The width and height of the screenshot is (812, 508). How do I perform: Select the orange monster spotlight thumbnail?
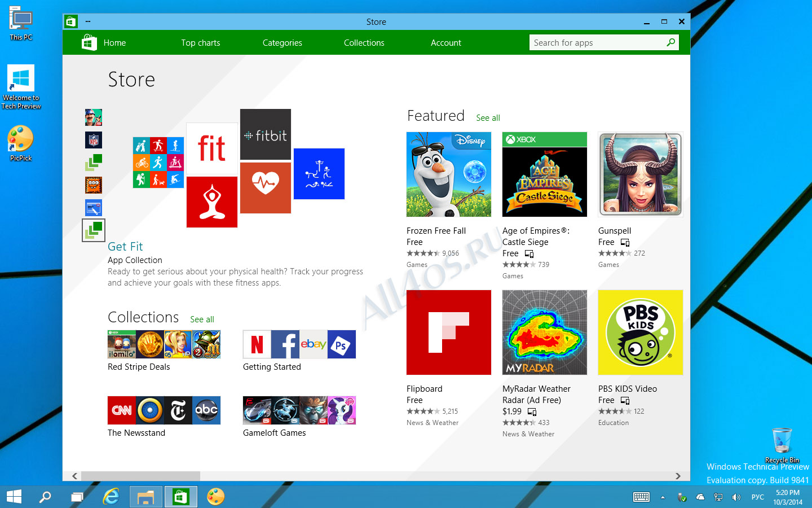[94, 185]
